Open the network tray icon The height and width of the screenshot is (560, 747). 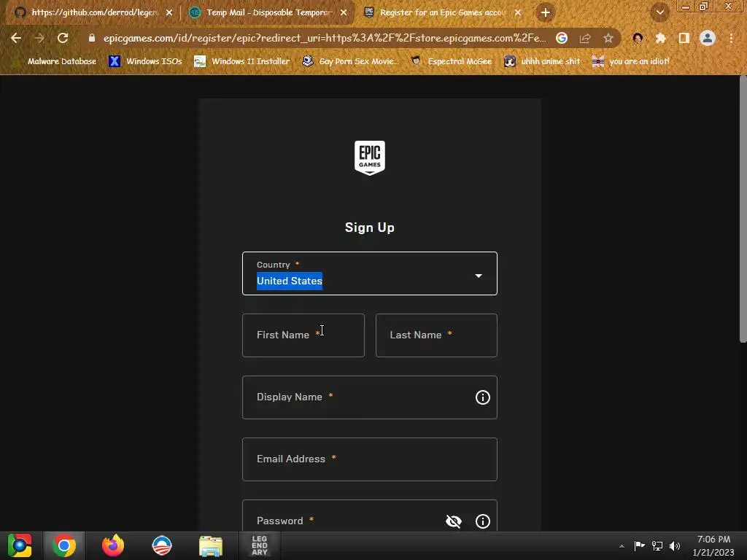coord(657,545)
